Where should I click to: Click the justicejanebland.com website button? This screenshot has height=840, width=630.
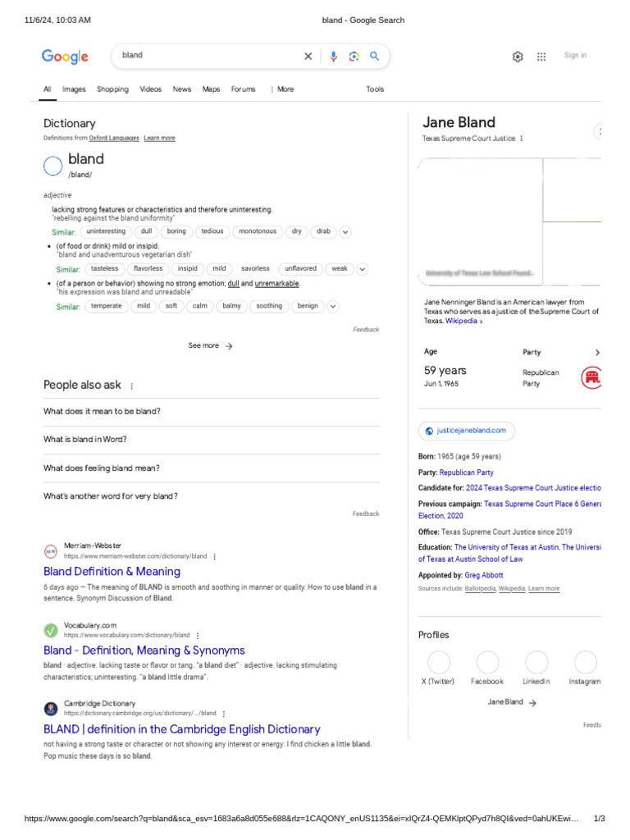point(467,431)
